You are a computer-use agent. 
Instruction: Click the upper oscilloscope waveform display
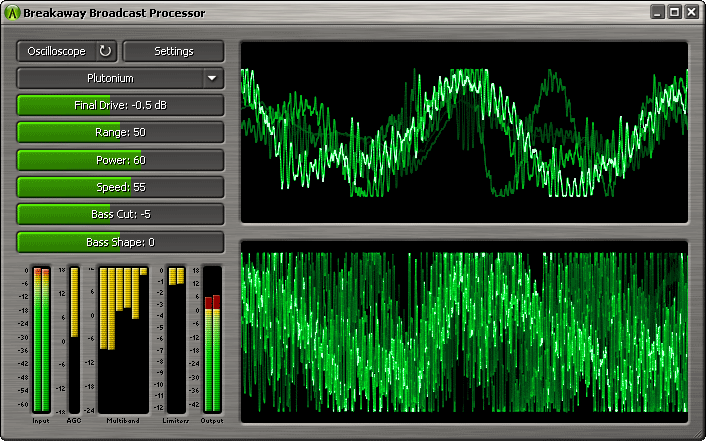pyautogui.click(x=464, y=131)
